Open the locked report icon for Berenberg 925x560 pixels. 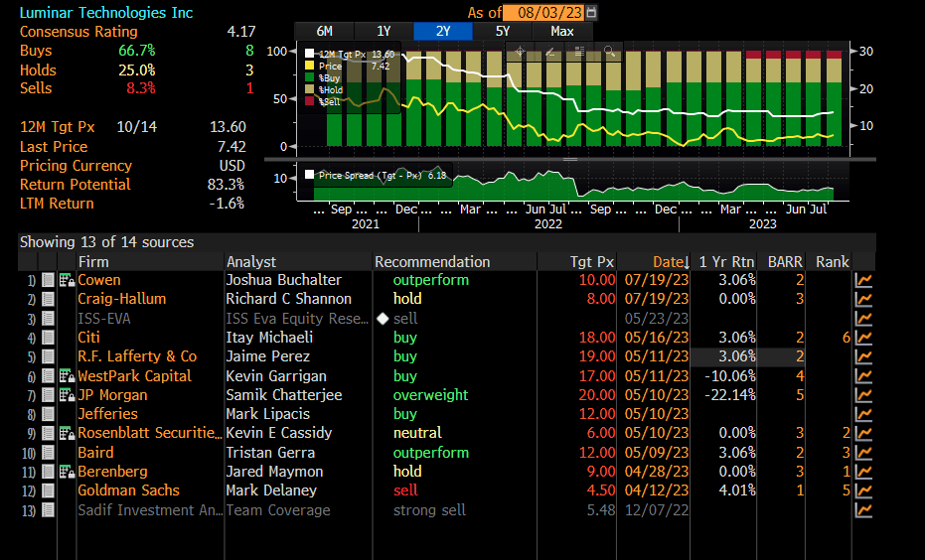67,473
